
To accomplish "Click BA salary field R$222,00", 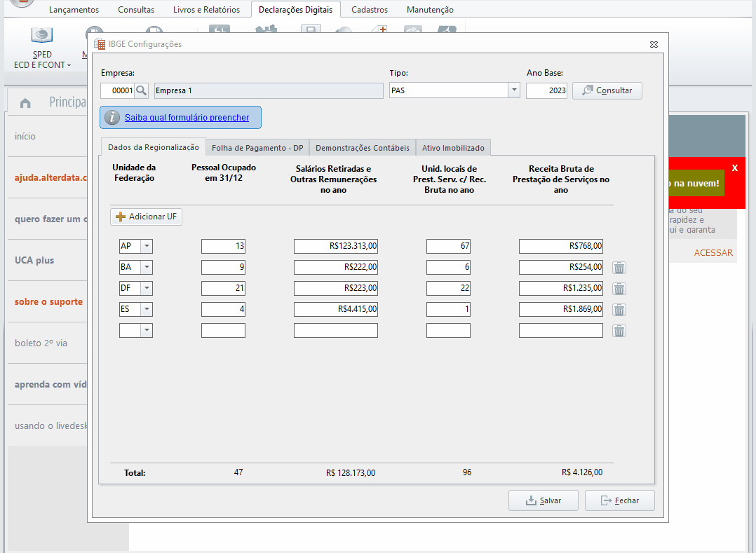I will pyautogui.click(x=335, y=267).
